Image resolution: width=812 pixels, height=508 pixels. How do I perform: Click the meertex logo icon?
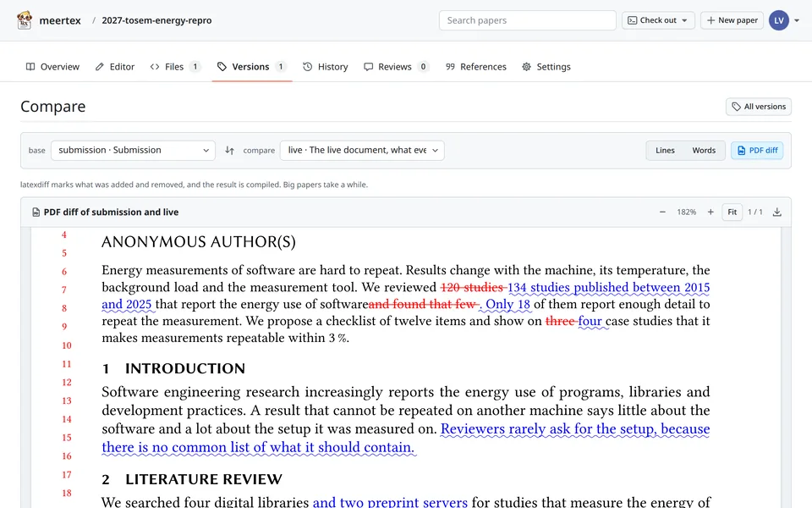tap(25, 20)
